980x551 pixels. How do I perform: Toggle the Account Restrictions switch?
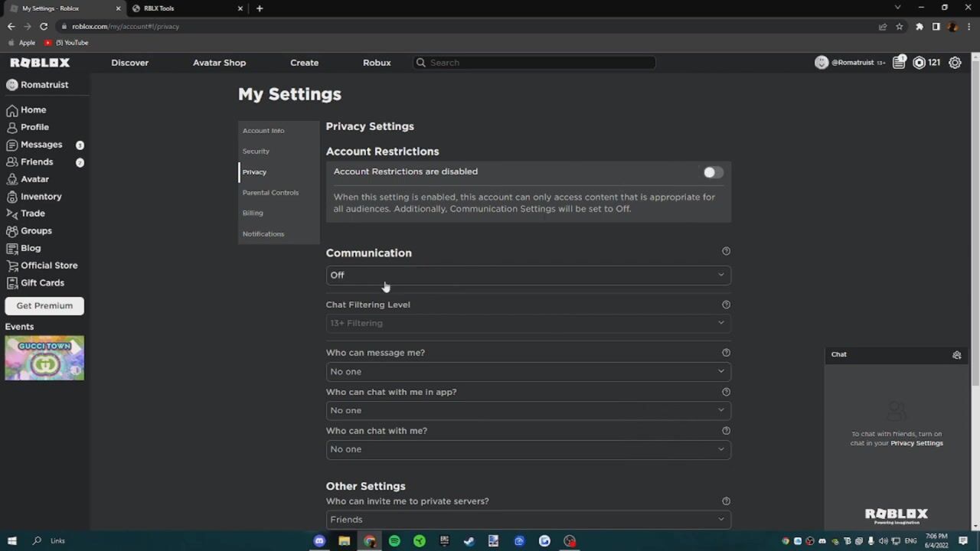point(713,172)
